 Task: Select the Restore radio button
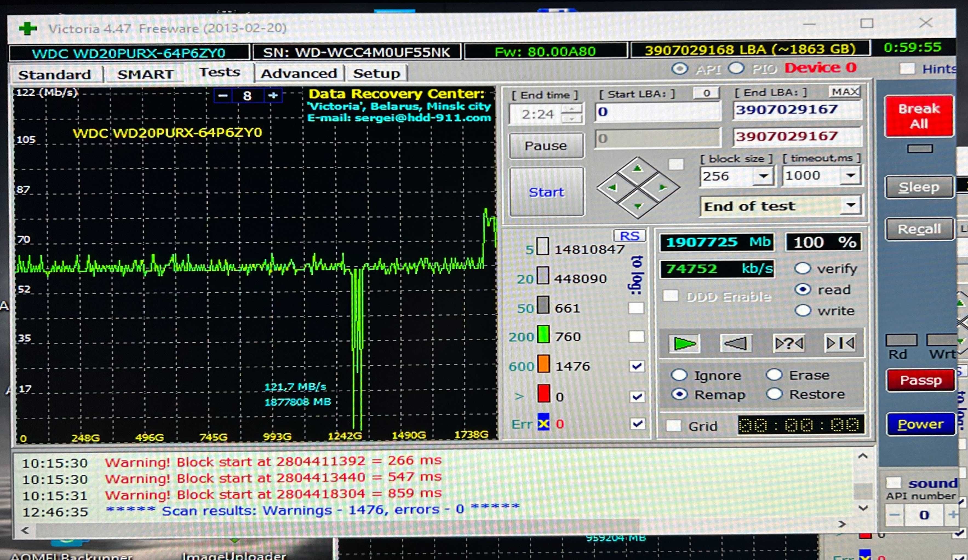(x=774, y=394)
